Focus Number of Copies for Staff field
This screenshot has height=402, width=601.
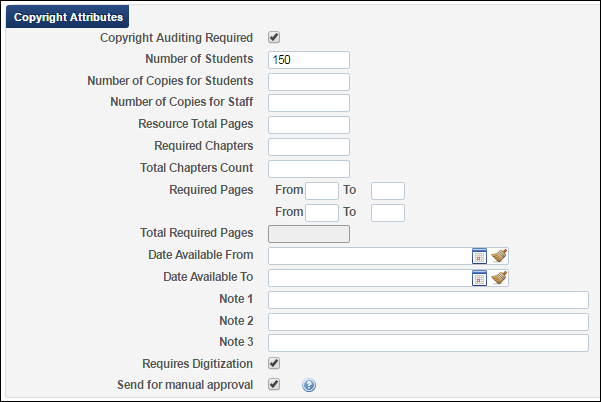309,103
